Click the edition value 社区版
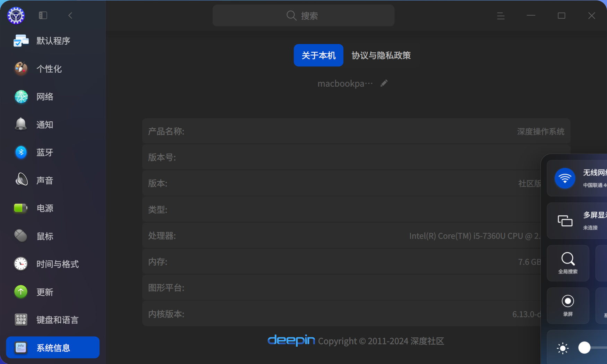The image size is (607, 364). (x=529, y=183)
